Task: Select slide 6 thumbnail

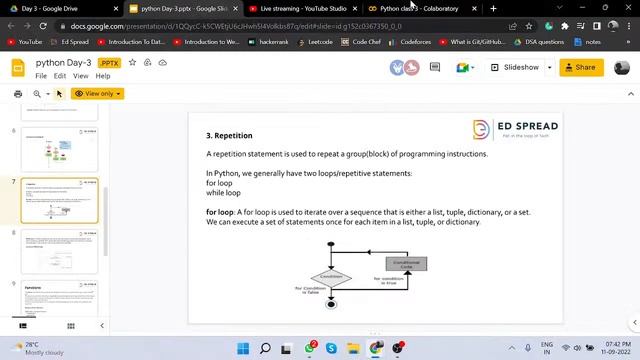Action: [60, 149]
